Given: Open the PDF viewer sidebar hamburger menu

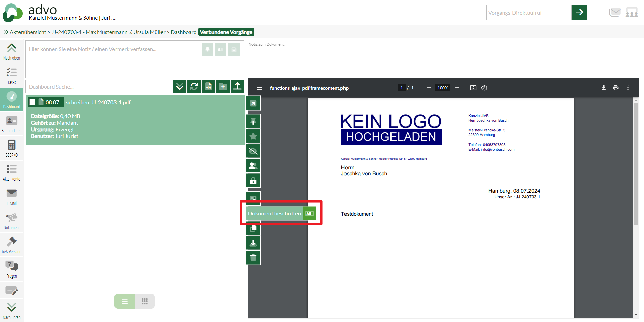Looking at the screenshot, I should tap(259, 88).
